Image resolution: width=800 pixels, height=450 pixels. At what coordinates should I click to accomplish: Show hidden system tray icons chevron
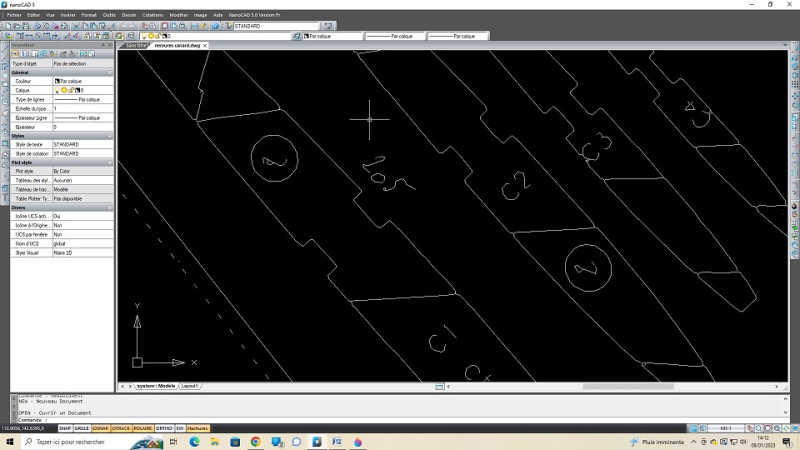click(x=694, y=442)
